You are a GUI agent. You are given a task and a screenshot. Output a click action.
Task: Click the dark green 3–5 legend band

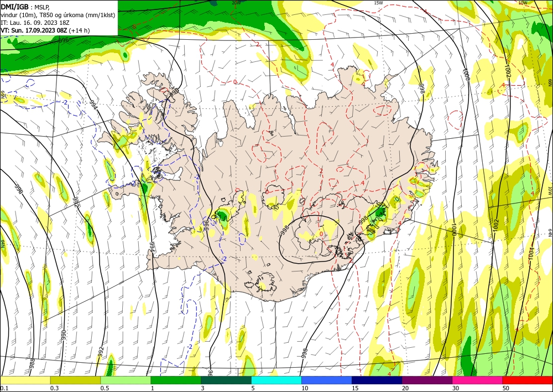tap(226, 380)
